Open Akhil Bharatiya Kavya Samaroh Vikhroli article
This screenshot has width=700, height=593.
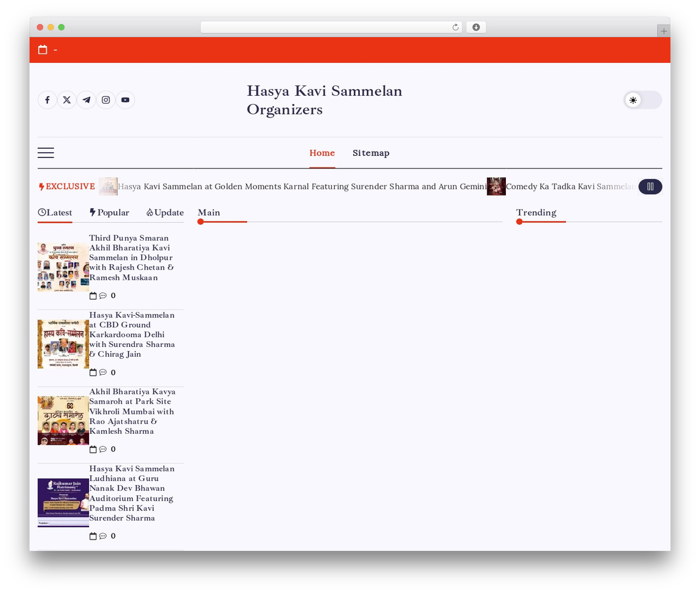[132, 411]
